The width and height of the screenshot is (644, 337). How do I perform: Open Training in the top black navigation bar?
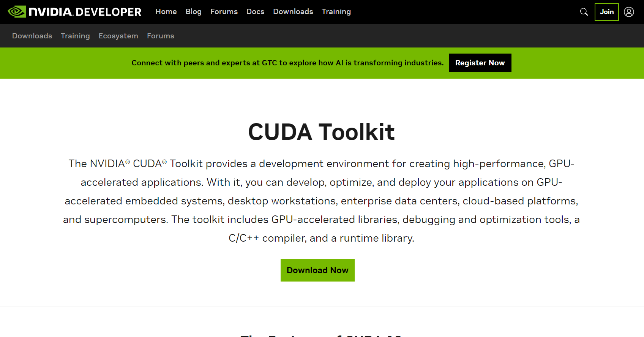coord(336,12)
